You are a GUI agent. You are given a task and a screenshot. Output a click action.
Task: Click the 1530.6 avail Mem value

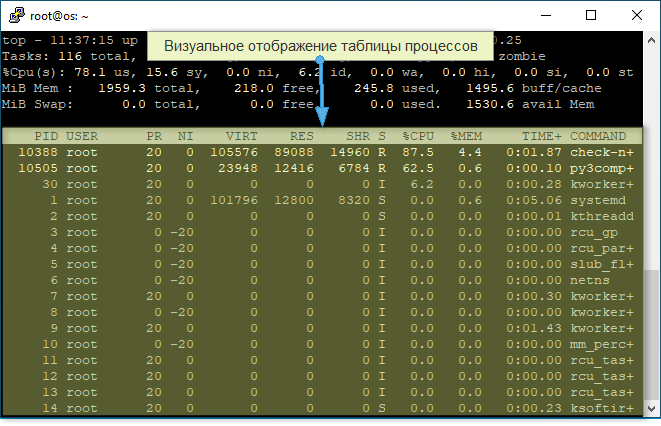click(x=490, y=104)
